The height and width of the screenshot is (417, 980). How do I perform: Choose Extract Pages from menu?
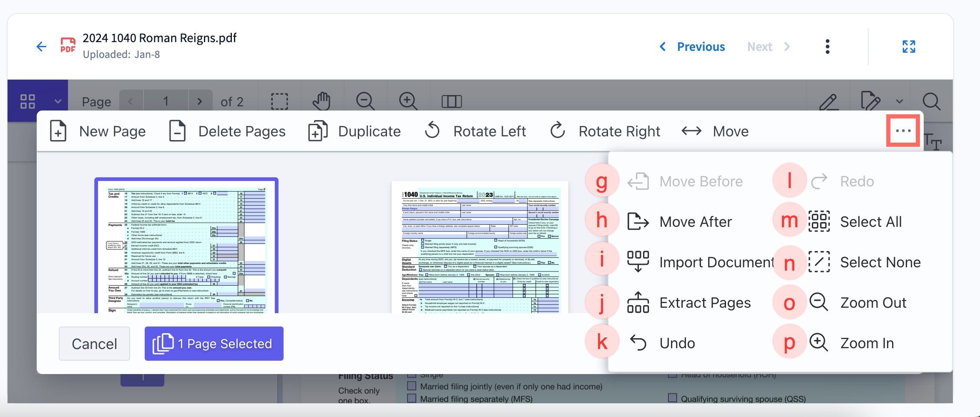click(x=705, y=302)
